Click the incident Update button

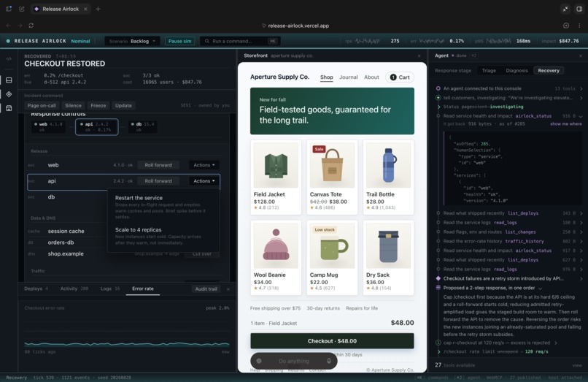point(123,106)
